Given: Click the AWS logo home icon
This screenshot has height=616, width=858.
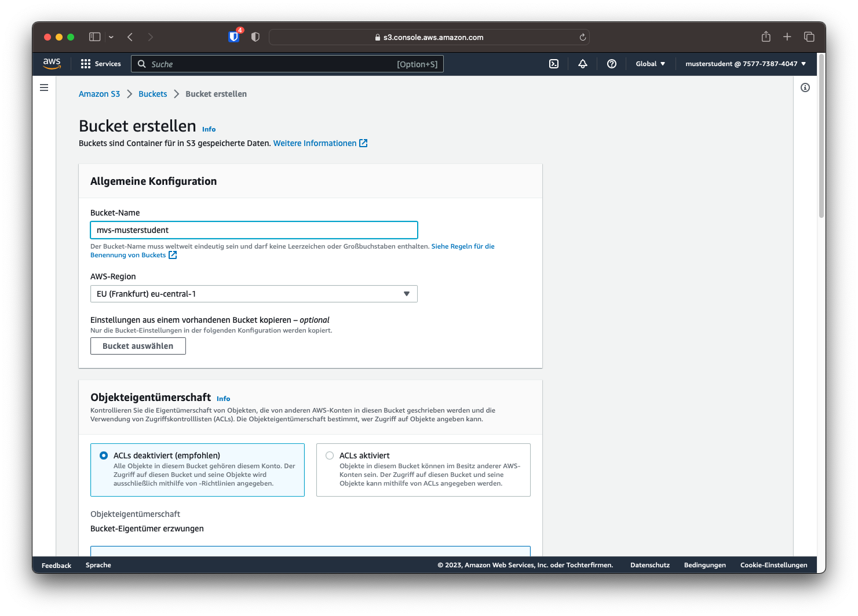Looking at the screenshot, I should click(x=52, y=64).
